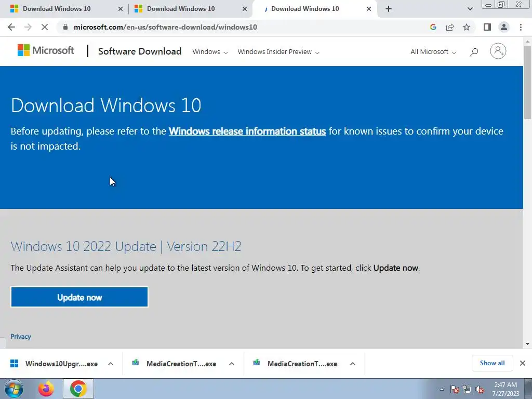Click the Software Download heading link
Image resolution: width=532 pixels, height=399 pixels.
[x=140, y=51]
